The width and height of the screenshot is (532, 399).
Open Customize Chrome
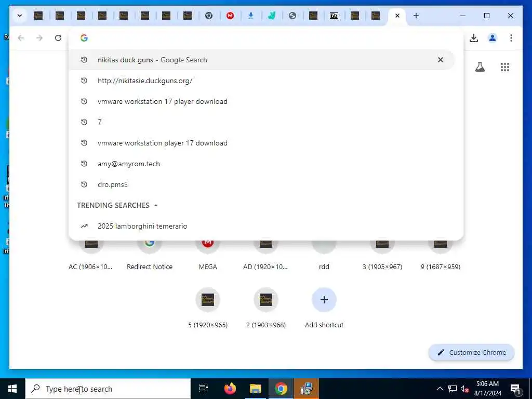pos(472,353)
